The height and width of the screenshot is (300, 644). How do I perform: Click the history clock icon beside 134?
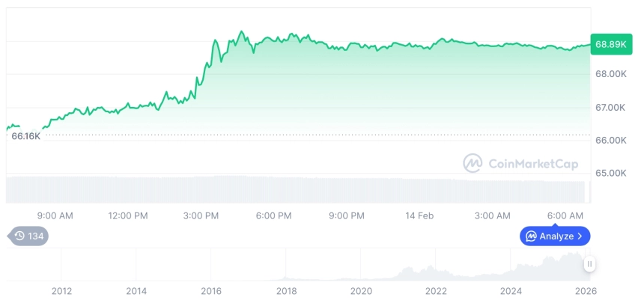(19, 236)
